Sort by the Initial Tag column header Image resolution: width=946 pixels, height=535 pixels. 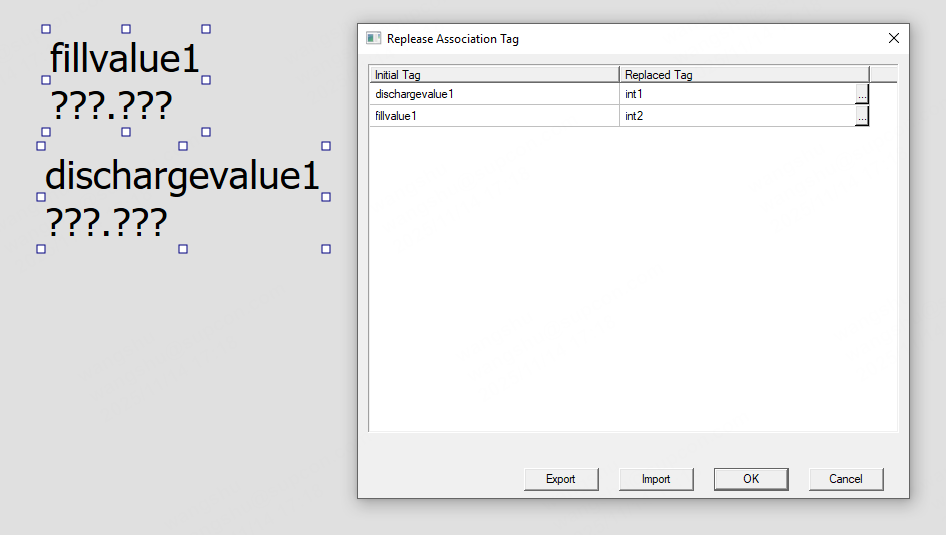point(494,74)
